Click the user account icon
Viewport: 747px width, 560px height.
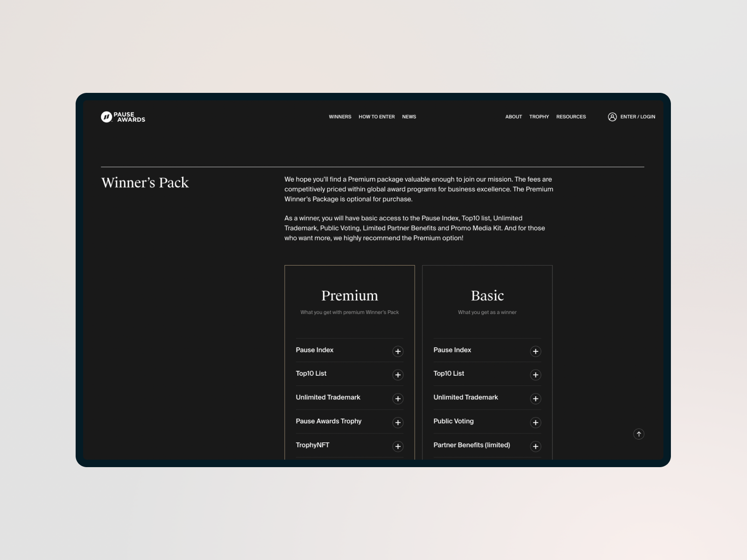pos(612,117)
